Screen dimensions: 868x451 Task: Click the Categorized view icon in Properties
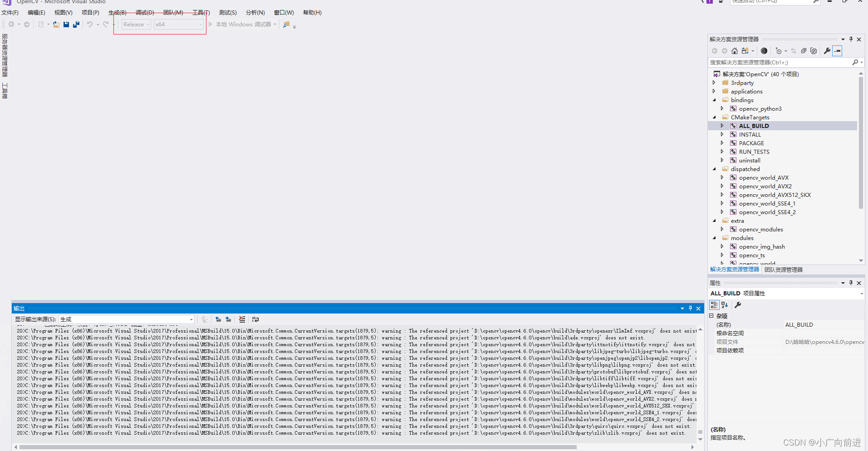coord(715,305)
